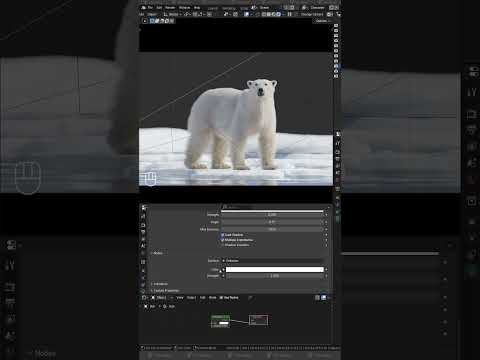480x360 pixels.
Task: Expand the Custom Properties panel
Action: [165, 291]
